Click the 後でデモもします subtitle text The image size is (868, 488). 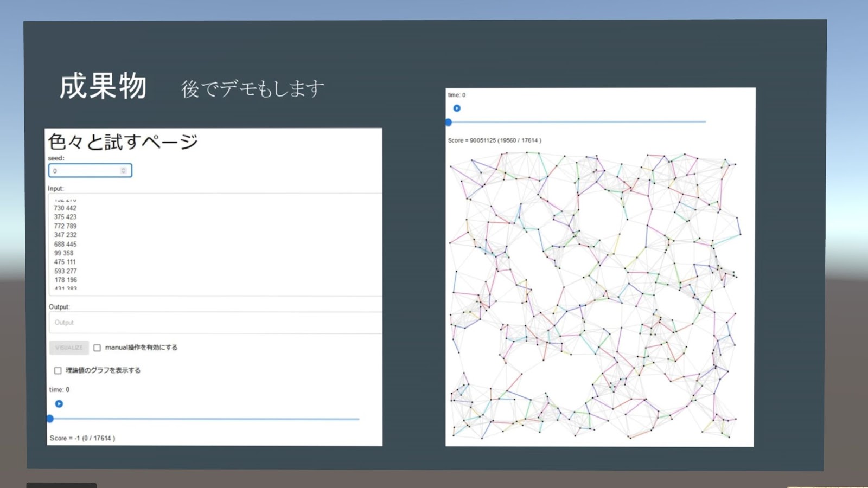[x=253, y=89]
